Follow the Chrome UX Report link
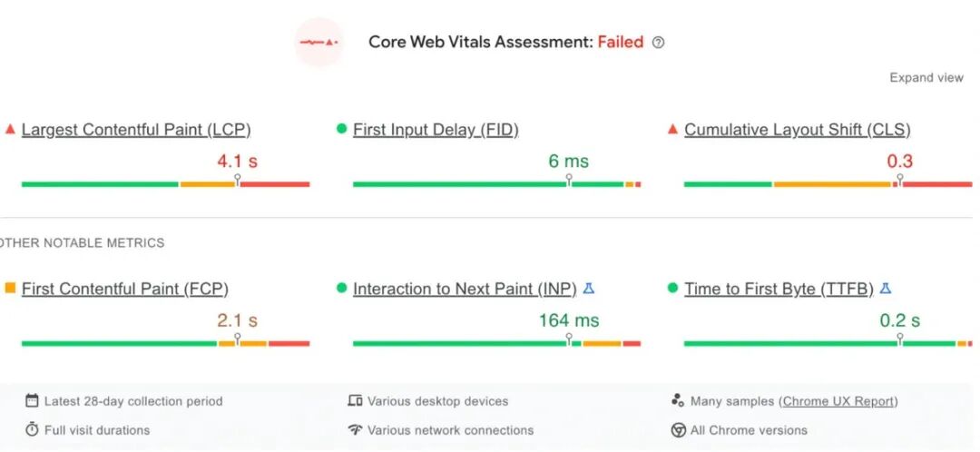 pos(839,401)
